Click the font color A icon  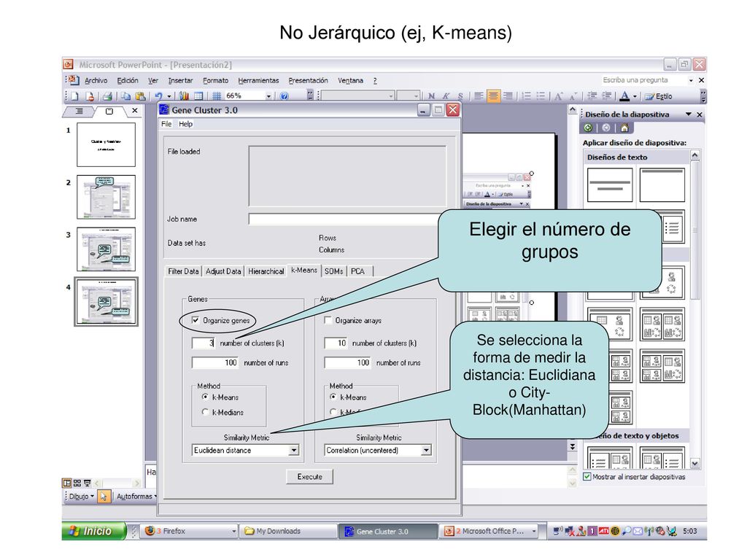tap(624, 96)
